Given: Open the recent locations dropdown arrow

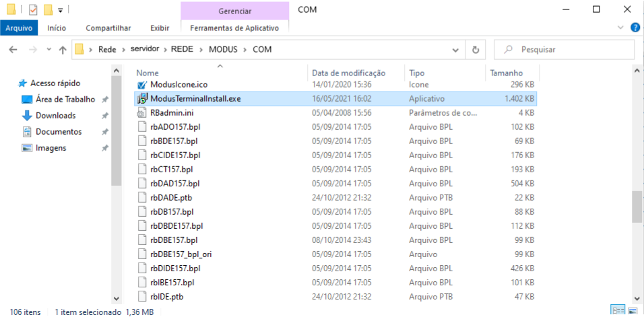Looking at the screenshot, I should 48,50.
